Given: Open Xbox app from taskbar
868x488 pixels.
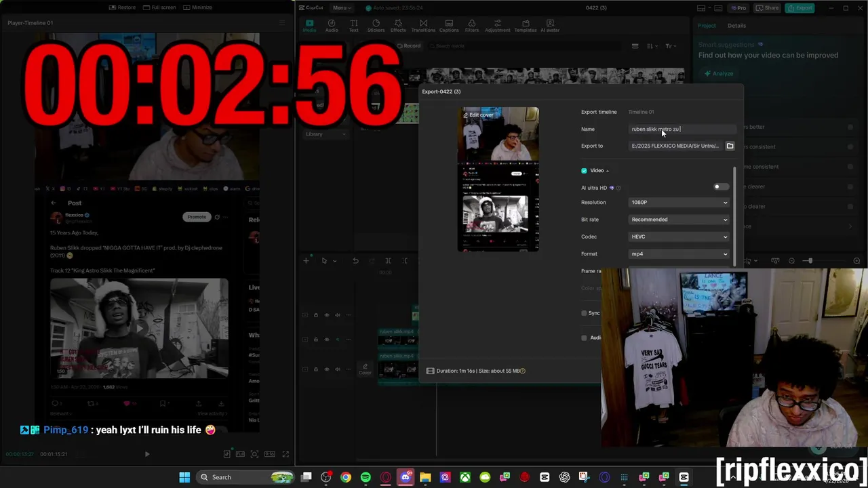Looking at the screenshot, I should coord(465,477).
